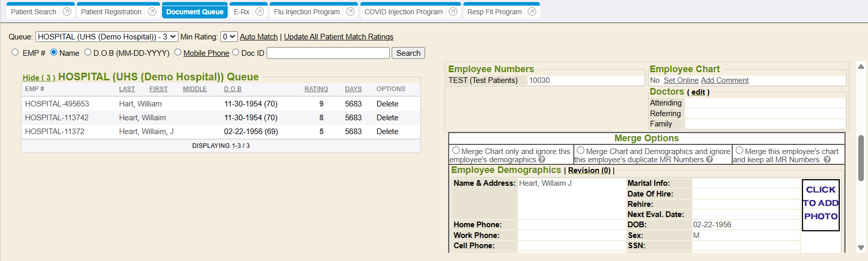Expand the Min Rating dropdown

[229, 37]
